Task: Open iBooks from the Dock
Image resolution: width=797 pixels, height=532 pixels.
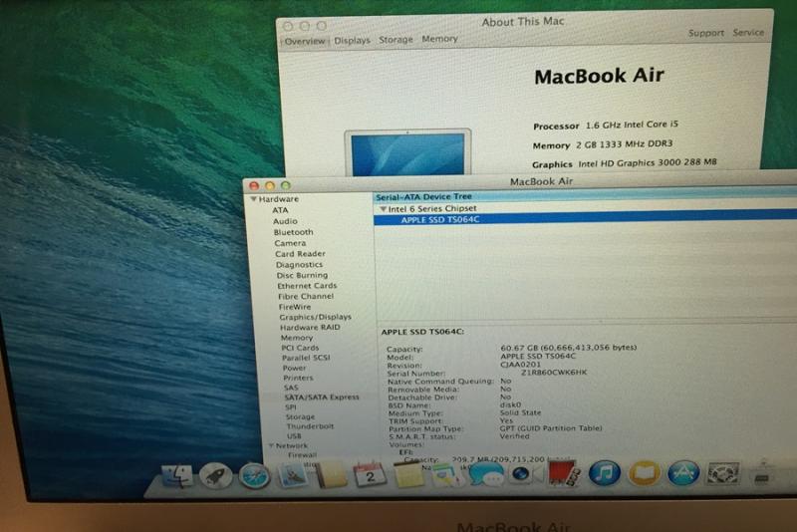Action: click(x=645, y=472)
